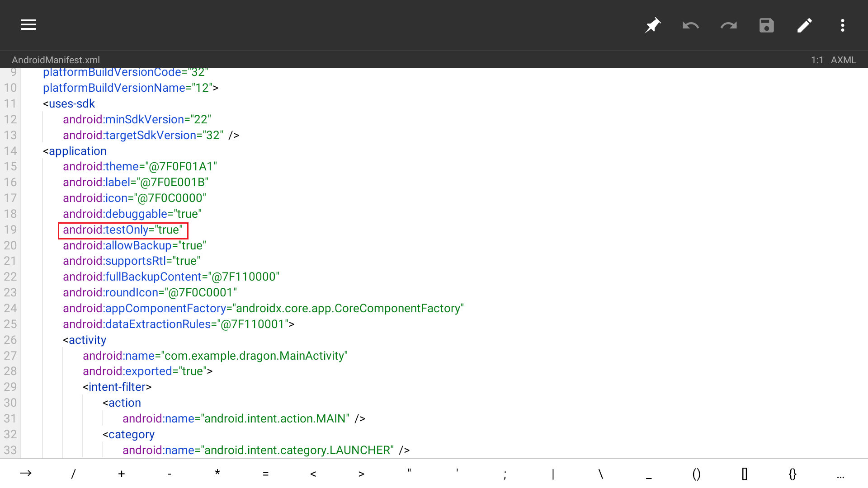Click the android:testOnly attribute line
This screenshot has height=488, width=868.
(x=123, y=230)
